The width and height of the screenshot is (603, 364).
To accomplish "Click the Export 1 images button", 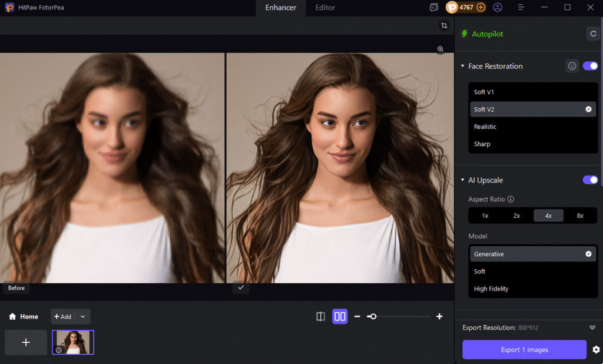I will (x=524, y=349).
